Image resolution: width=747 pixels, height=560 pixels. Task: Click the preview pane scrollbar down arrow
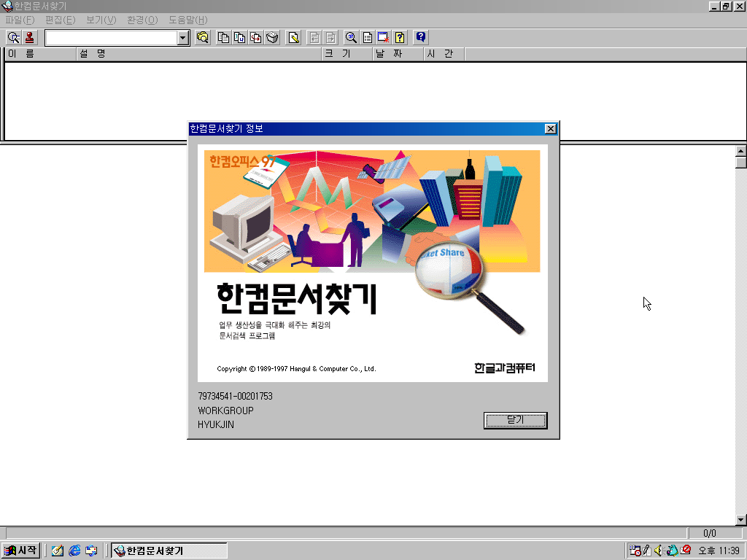pos(741,520)
